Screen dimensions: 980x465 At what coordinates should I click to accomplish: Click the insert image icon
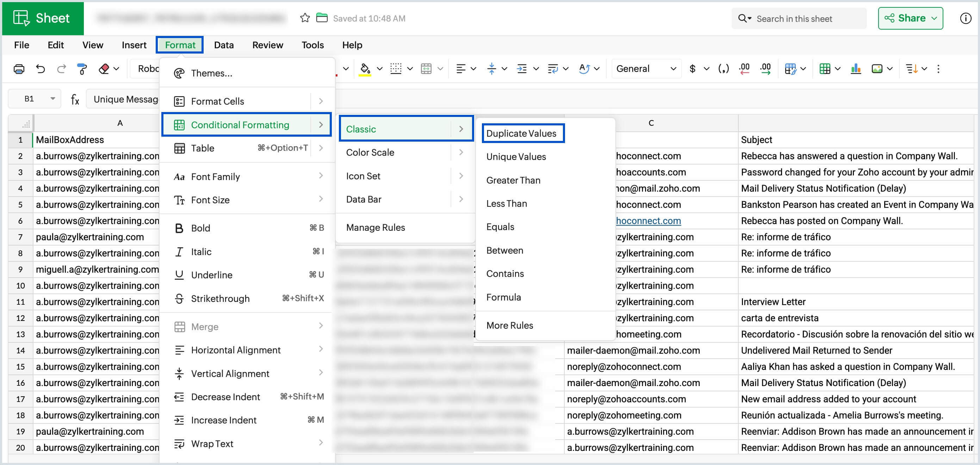pos(876,69)
